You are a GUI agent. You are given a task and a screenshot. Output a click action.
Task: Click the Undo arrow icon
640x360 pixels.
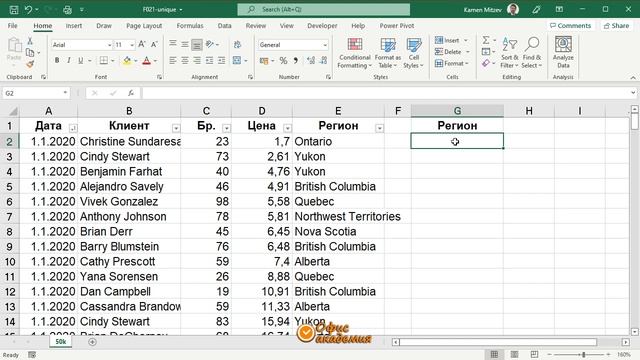(x=28, y=9)
